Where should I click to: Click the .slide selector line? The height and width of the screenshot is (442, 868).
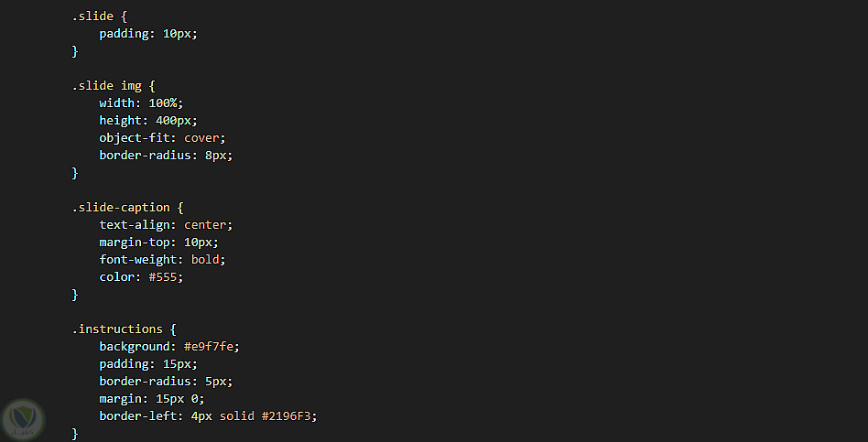99,16
